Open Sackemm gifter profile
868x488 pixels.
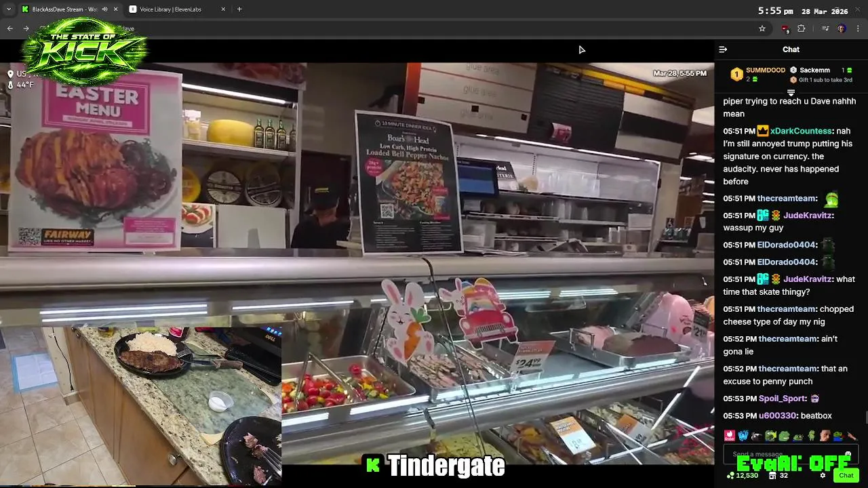[814, 70]
